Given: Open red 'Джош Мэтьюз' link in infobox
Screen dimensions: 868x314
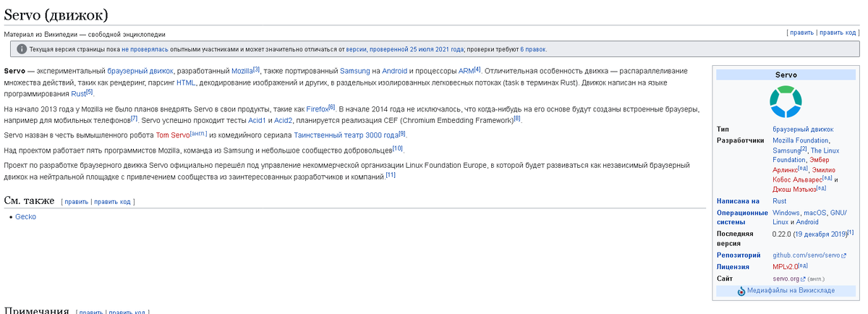Looking at the screenshot, I should tap(793, 189).
